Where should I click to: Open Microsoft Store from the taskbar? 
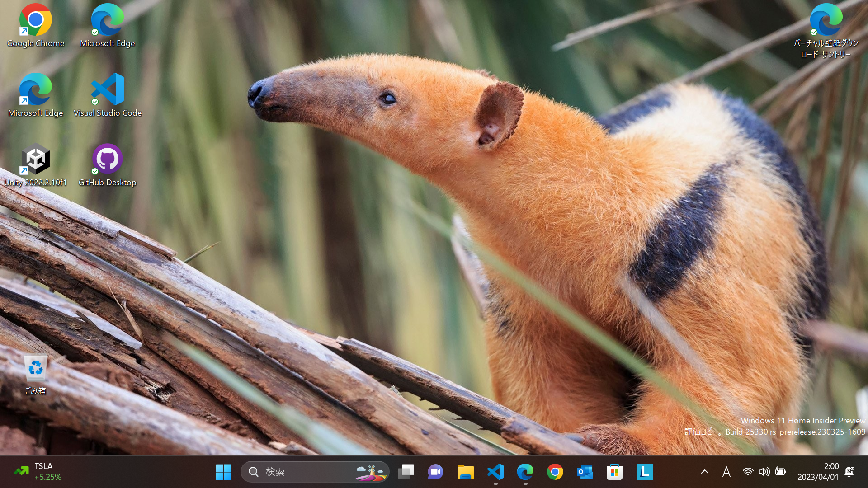(x=614, y=472)
